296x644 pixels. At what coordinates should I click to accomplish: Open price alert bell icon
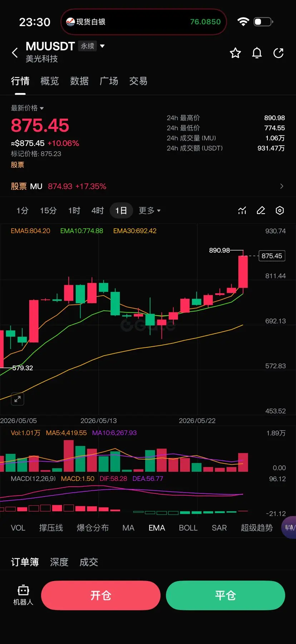(x=257, y=53)
